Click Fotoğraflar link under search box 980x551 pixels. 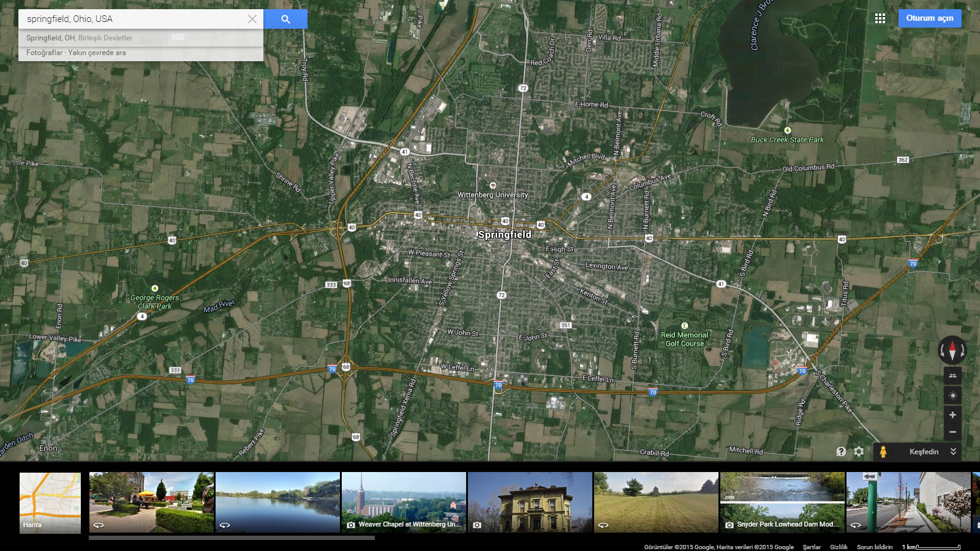coord(44,53)
